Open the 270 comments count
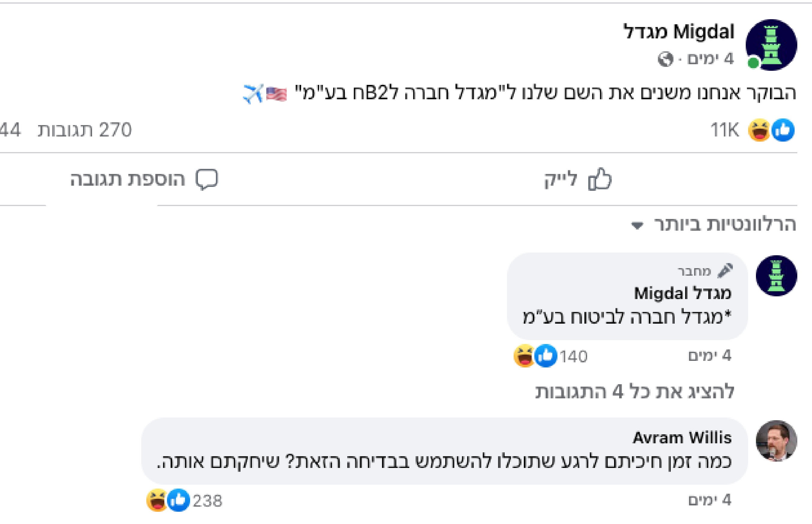This screenshot has height=524, width=812. tap(84, 130)
